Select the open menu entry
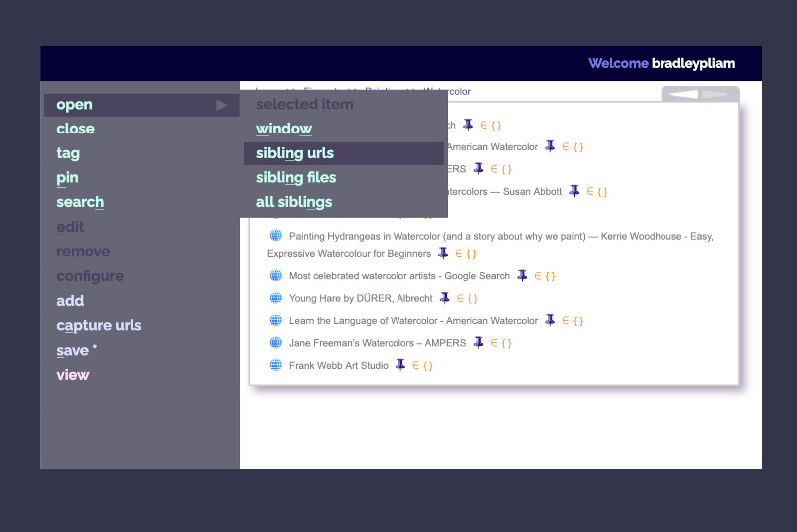The width and height of the screenshot is (797, 532). point(141,105)
